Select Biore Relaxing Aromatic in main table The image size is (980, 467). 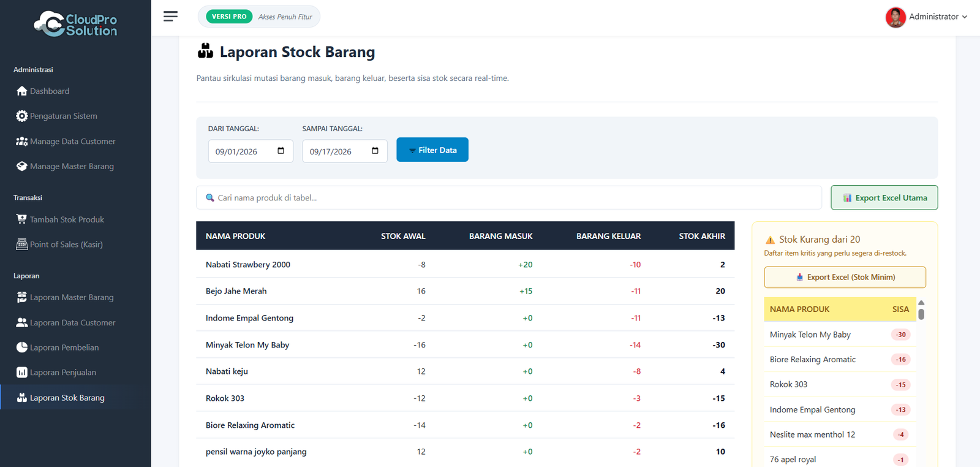click(x=251, y=425)
